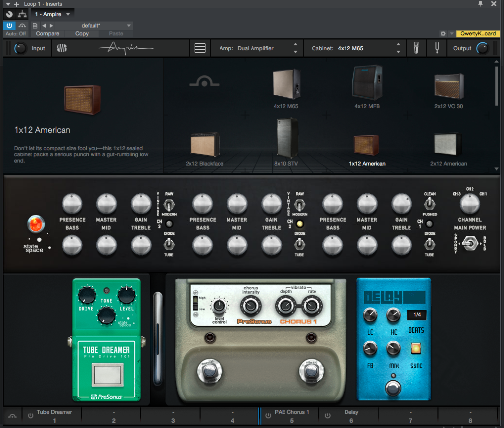Enable the CH 3 indicator button
The width and height of the screenshot is (504, 428).
pos(169,224)
